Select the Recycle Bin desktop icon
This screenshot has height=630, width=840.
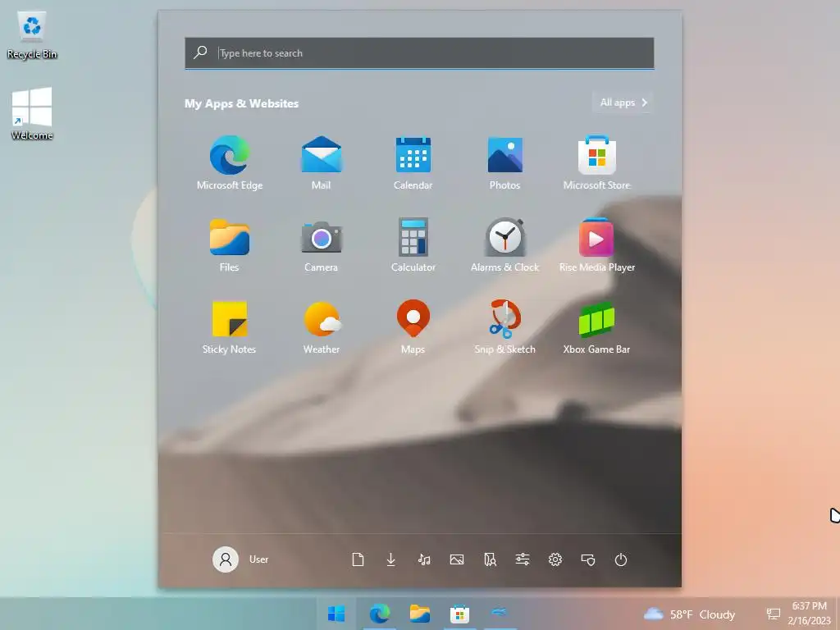tap(32, 35)
